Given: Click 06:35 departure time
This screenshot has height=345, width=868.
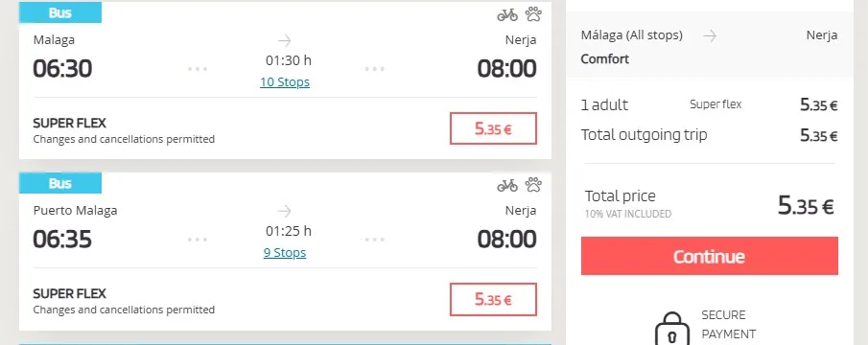Looking at the screenshot, I should coord(62,240).
